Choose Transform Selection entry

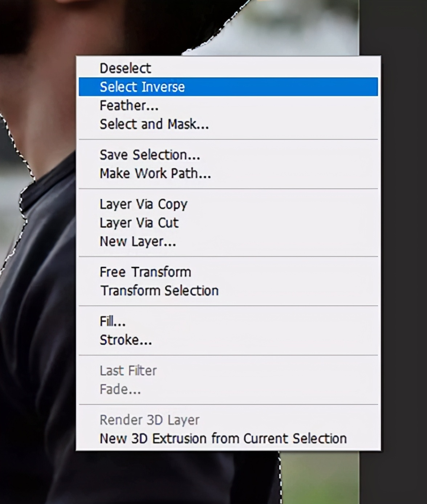(159, 291)
